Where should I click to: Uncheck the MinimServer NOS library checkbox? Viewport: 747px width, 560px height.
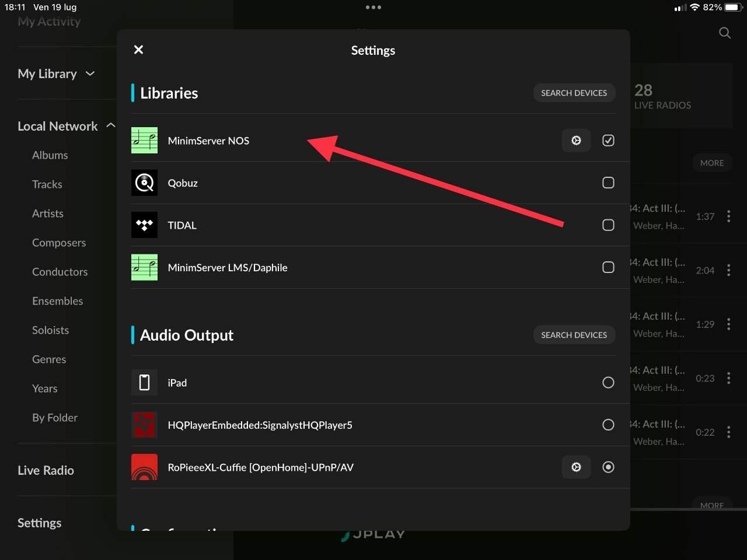608,141
